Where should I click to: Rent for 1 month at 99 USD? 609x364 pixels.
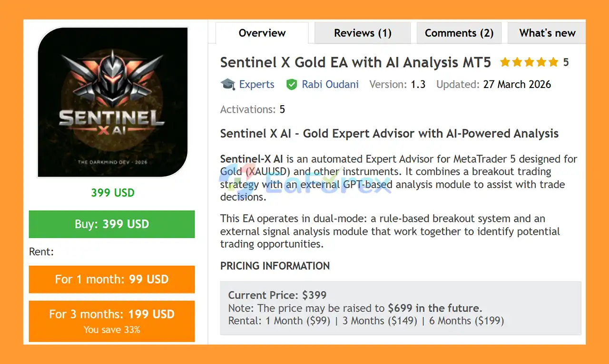[112, 279]
